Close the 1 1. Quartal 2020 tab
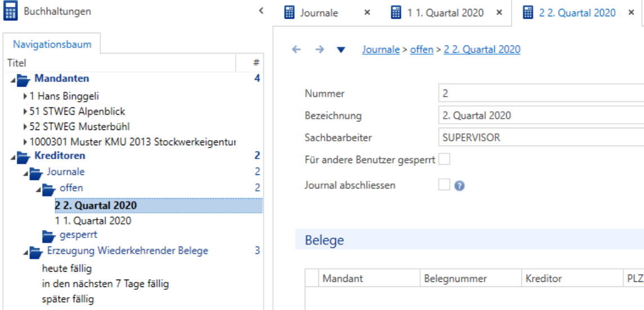The width and height of the screenshot is (644, 310). (499, 13)
